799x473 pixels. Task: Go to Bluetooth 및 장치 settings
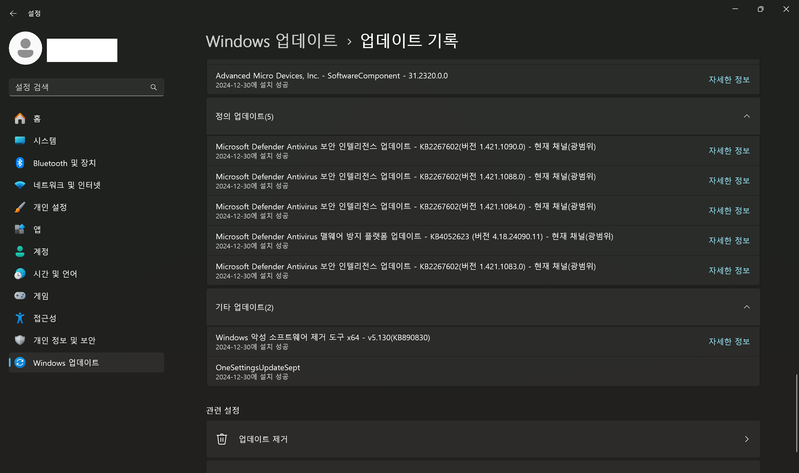(86, 163)
